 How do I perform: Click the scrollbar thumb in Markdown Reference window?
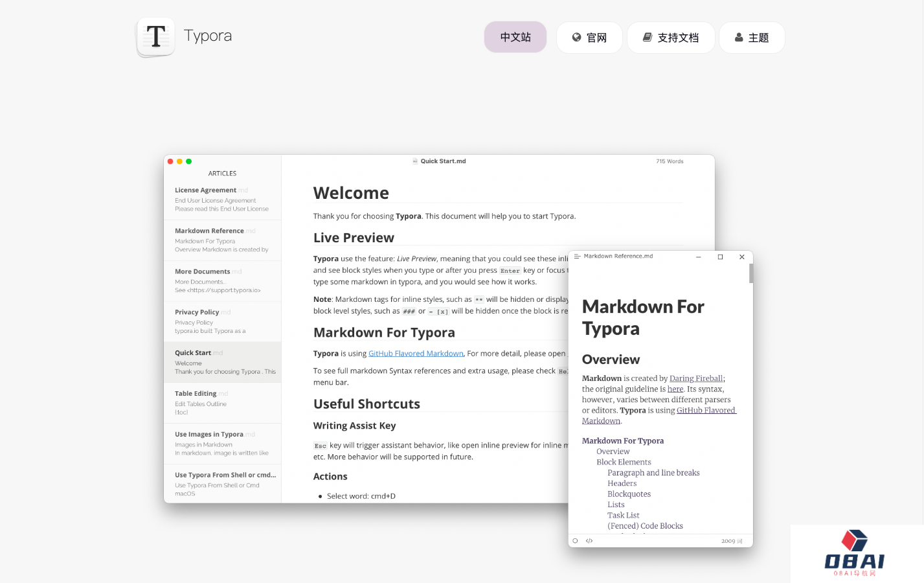pyautogui.click(x=751, y=273)
